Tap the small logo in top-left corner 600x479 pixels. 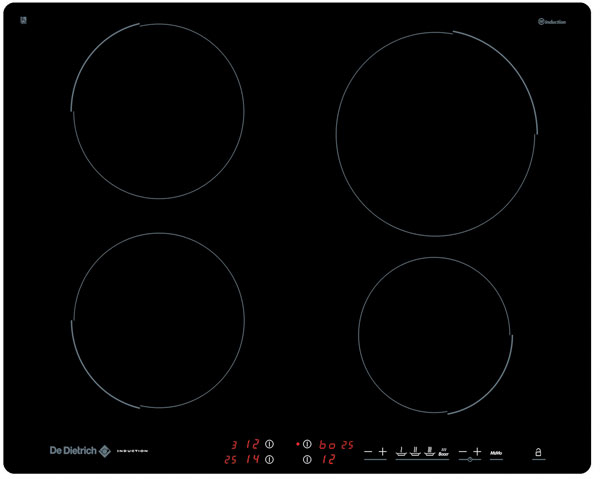(x=23, y=20)
